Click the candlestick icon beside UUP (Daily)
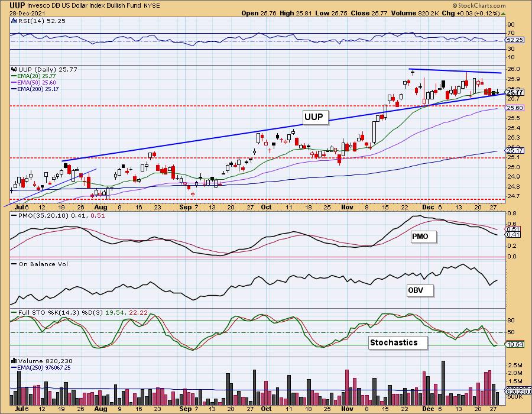Screen dimensions: 532x414 pos(14,69)
